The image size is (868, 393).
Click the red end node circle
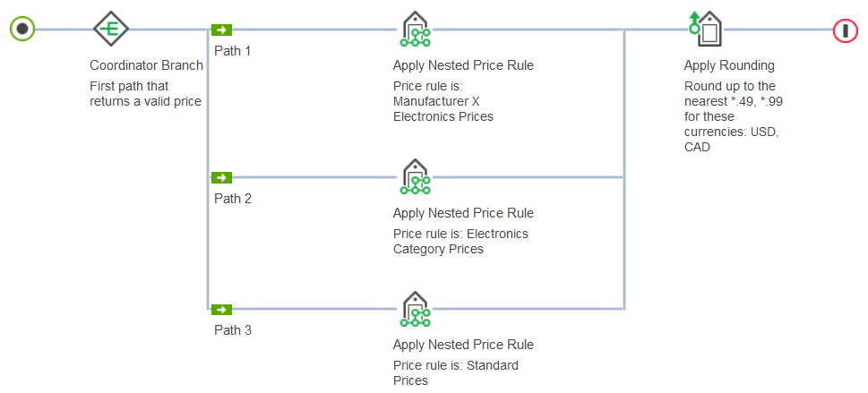click(845, 30)
